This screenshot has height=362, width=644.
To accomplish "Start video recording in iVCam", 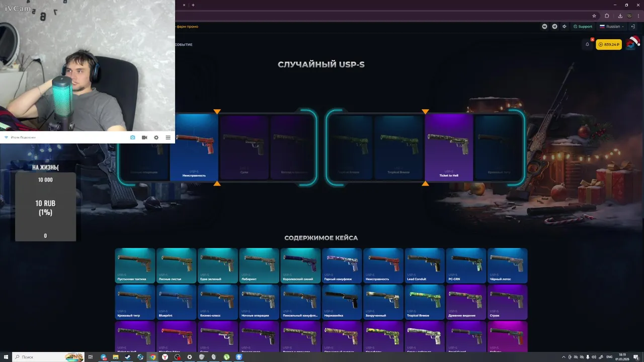I will (x=144, y=137).
